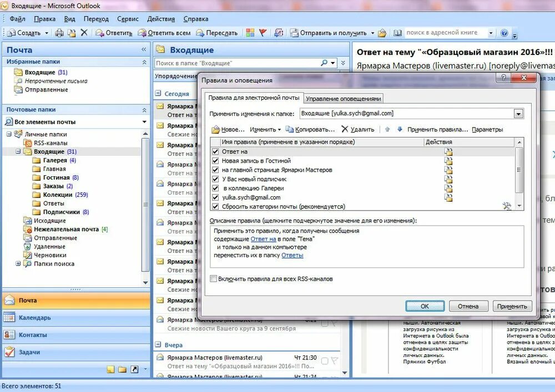Screen dimensions: 555x392
Task: Click 'Применить правила...' button
Action: (x=437, y=129)
